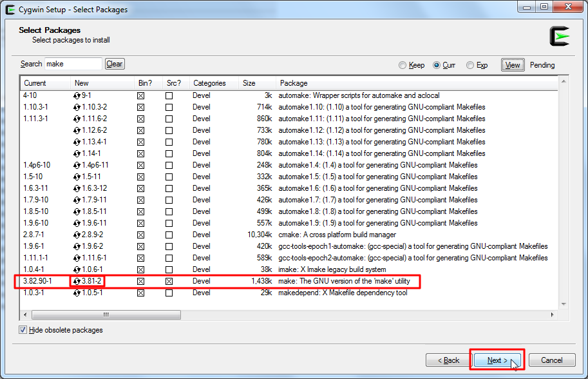Cycle version icon for automake1.6 1.6.3-12
This screenshot has height=379, width=588.
click(77, 188)
